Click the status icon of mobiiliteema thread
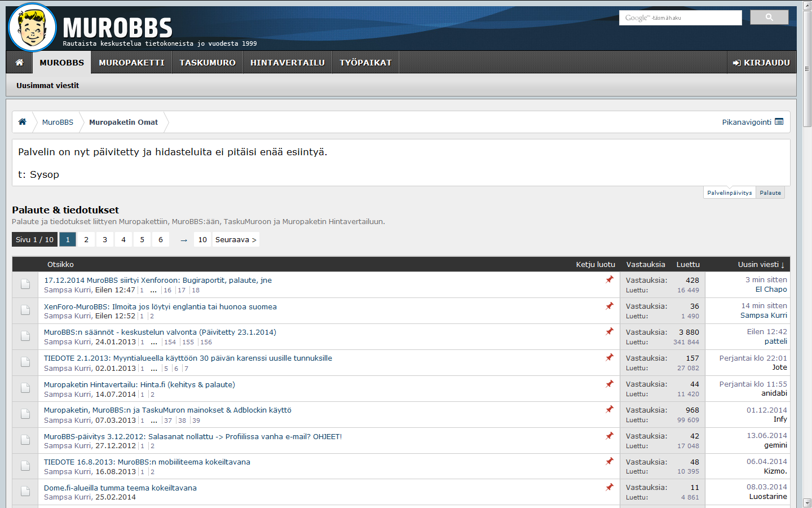The image size is (812, 508). (25, 466)
